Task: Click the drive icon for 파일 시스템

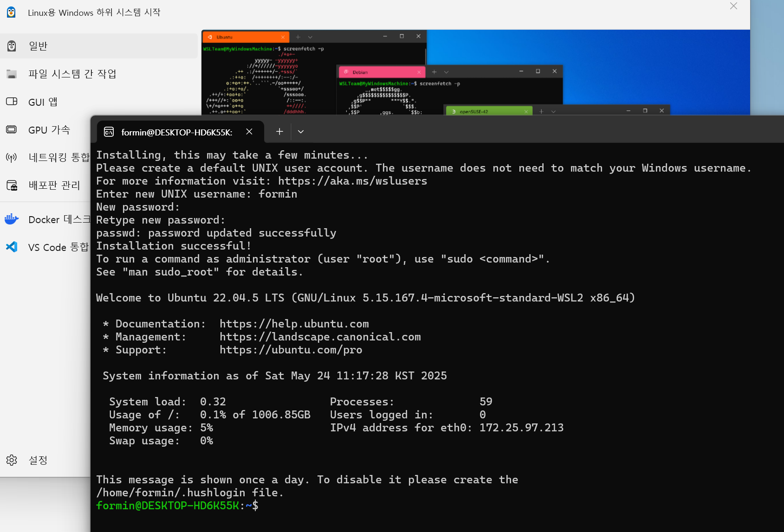Action: [12, 74]
